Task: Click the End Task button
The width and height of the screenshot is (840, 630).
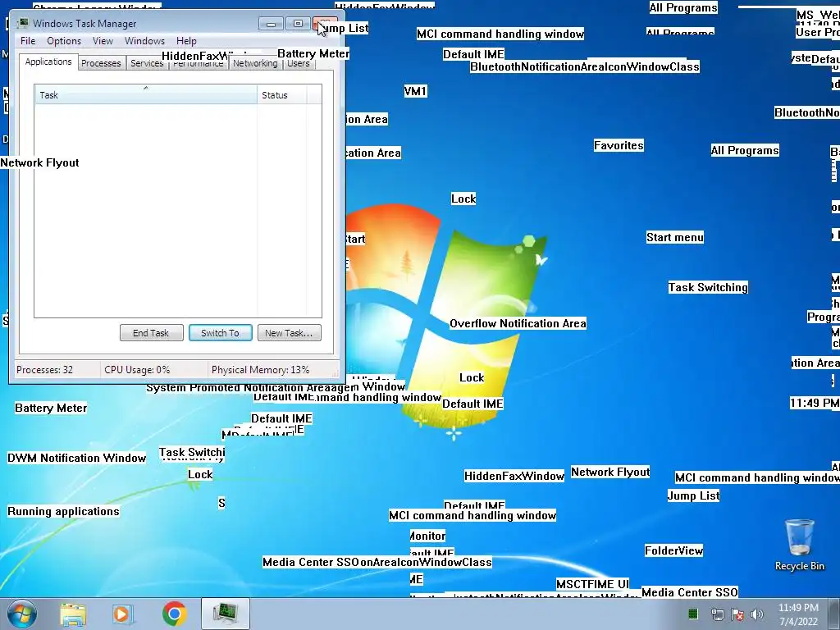Action: [x=151, y=333]
